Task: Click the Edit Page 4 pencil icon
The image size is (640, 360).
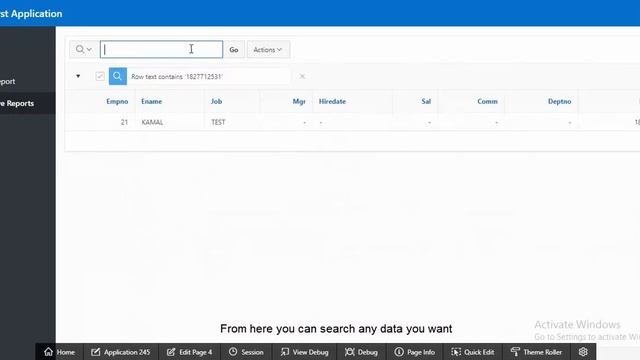Action: pyautogui.click(x=171, y=352)
